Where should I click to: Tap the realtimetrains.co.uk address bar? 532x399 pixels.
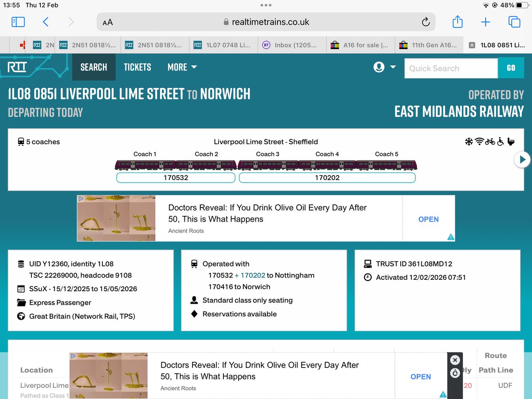coord(266,22)
